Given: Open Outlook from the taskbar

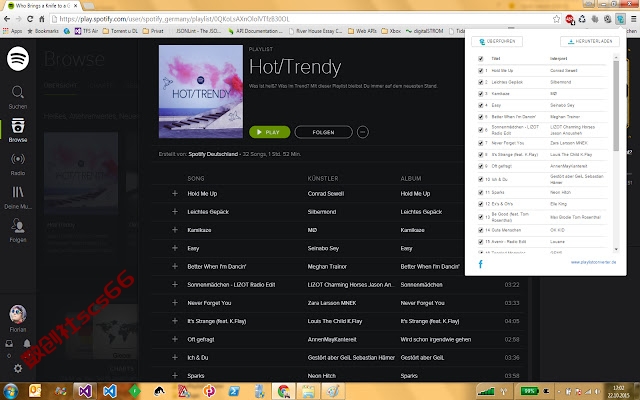Looking at the screenshot, I should point(35,391).
